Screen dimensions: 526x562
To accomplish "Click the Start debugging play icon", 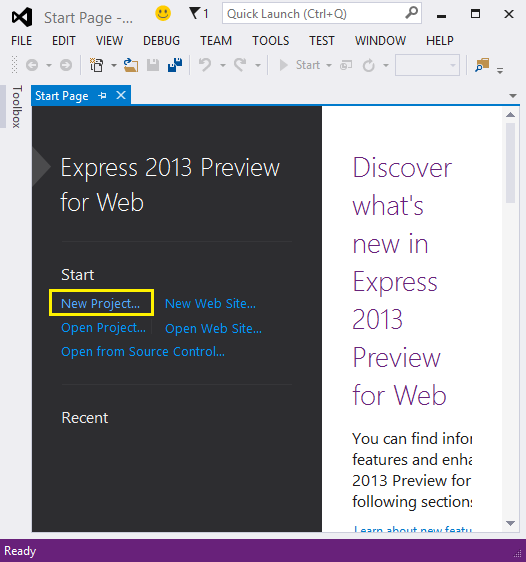I will pyautogui.click(x=283, y=65).
